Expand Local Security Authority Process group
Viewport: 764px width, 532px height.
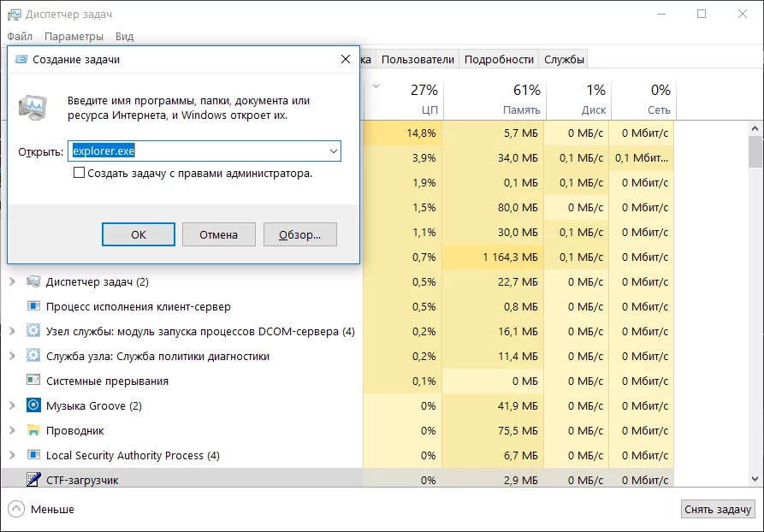point(13,456)
